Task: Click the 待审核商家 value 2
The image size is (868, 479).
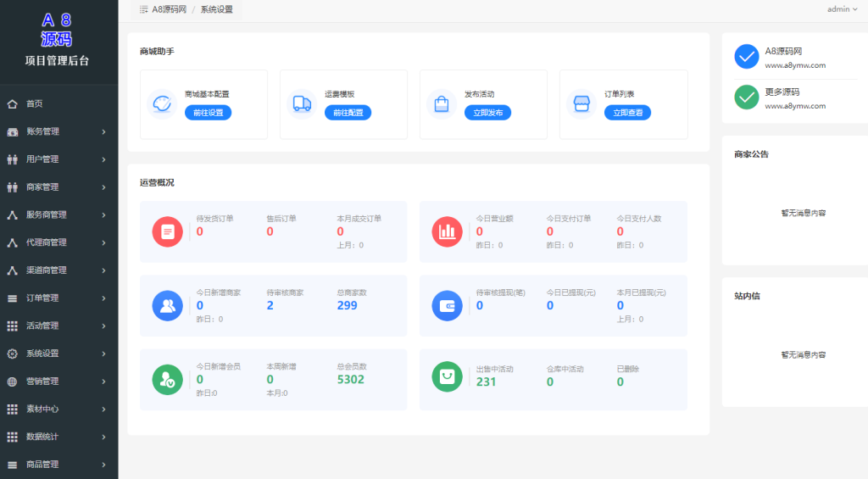Action: (x=270, y=306)
